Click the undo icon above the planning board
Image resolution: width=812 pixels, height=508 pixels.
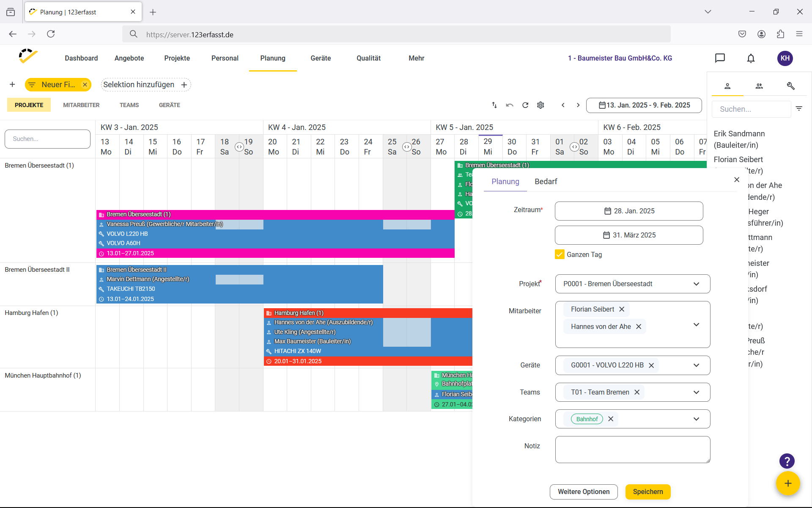point(510,105)
